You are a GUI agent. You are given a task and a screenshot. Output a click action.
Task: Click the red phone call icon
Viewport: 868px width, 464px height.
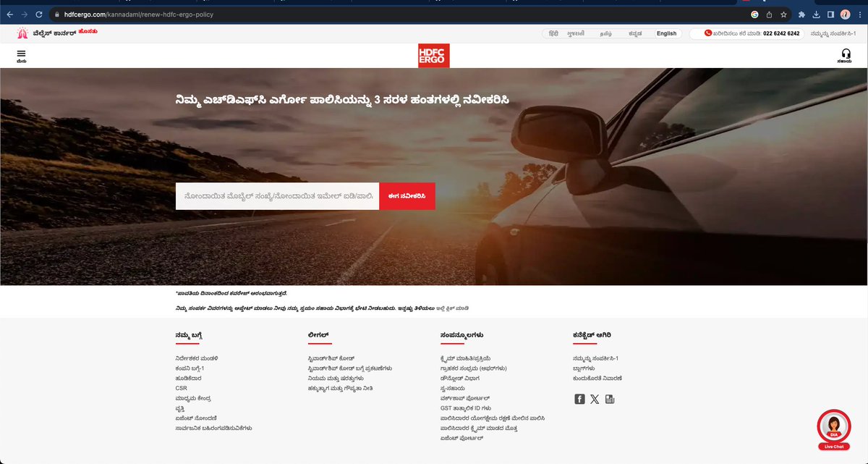(x=708, y=33)
